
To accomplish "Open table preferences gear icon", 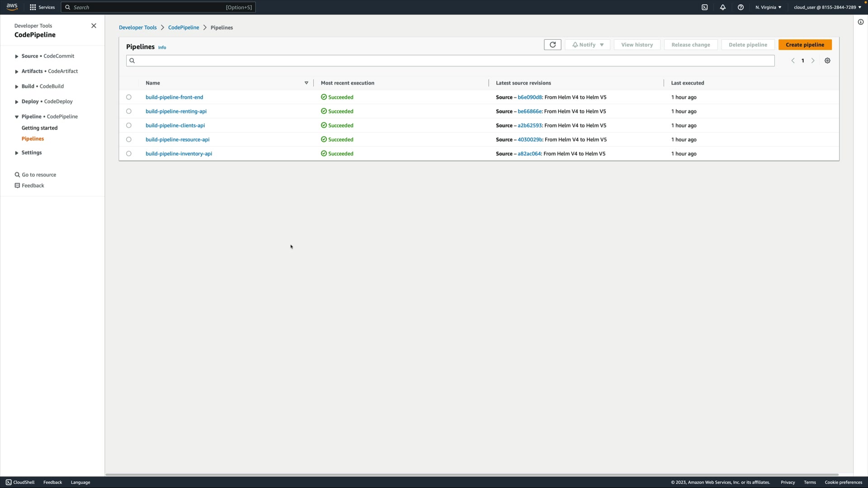I will (827, 61).
